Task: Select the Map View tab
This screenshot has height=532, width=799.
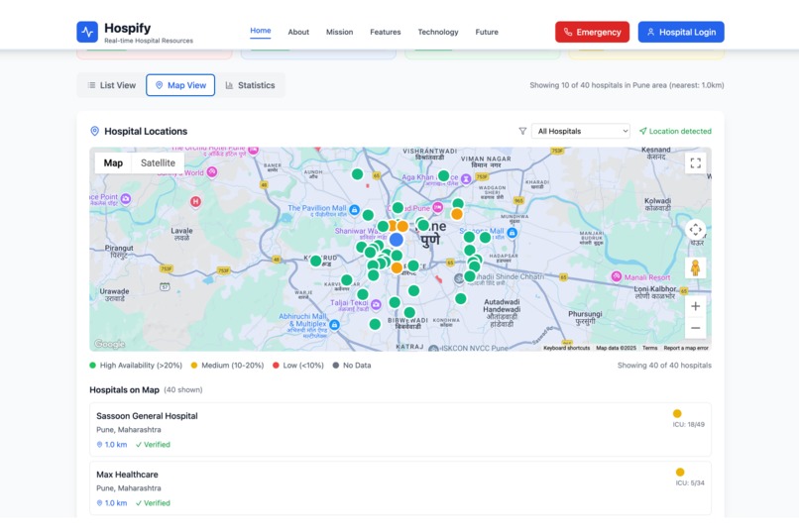Action: click(180, 85)
